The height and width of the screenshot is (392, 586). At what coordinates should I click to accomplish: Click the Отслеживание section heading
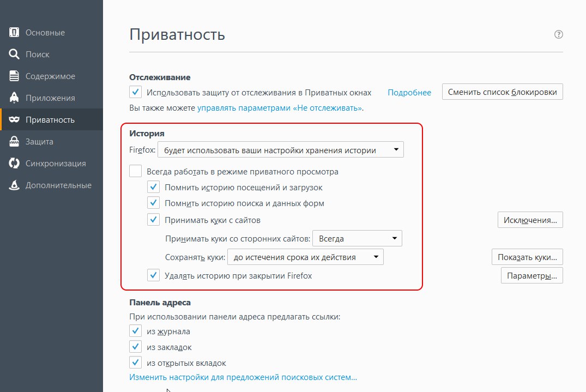point(160,77)
